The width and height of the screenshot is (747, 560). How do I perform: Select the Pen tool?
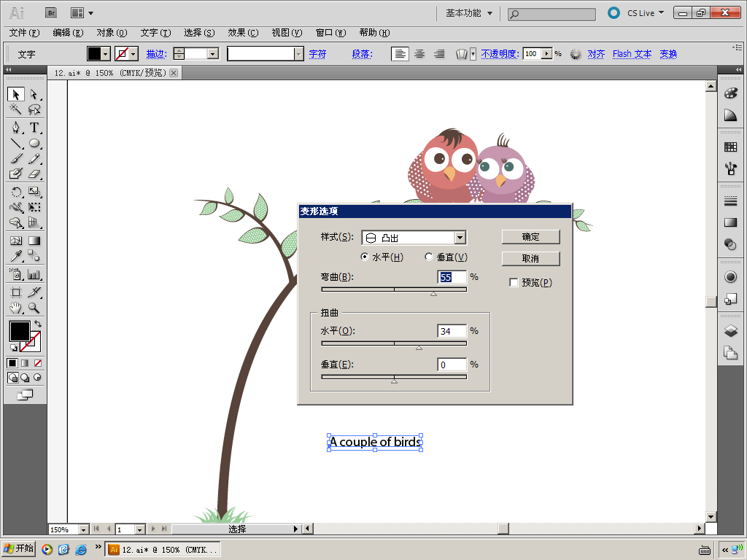coord(16,128)
